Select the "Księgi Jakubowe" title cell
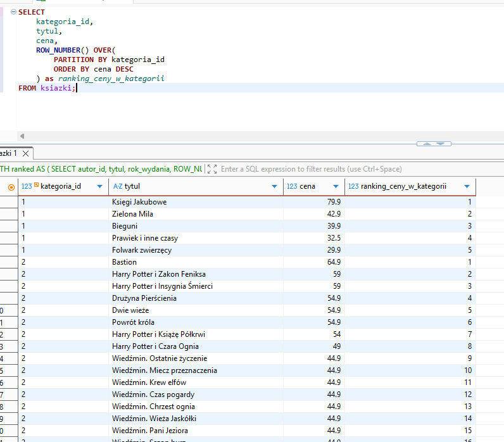This screenshot has height=442, width=504. click(139, 202)
